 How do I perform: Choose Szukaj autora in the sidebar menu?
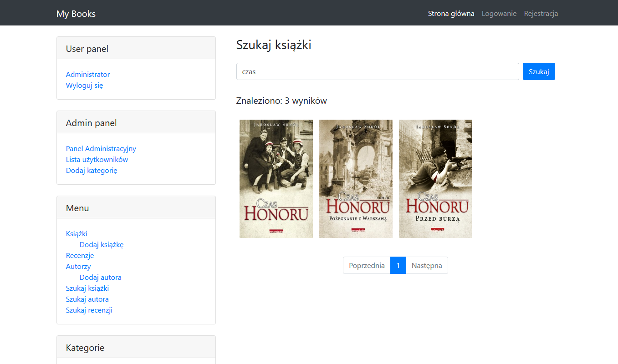point(87,299)
